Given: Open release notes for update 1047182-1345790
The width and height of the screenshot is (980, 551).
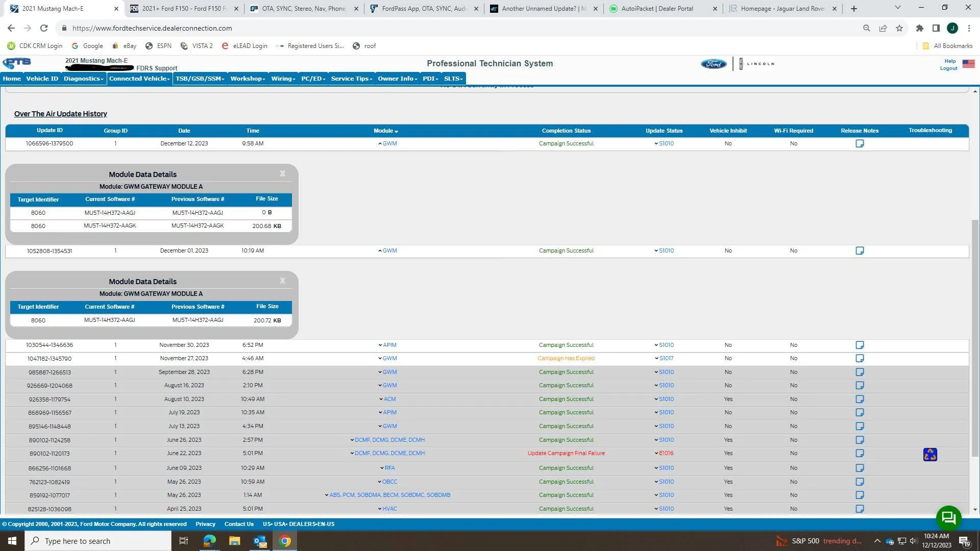Looking at the screenshot, I should [x=860, y=358].
